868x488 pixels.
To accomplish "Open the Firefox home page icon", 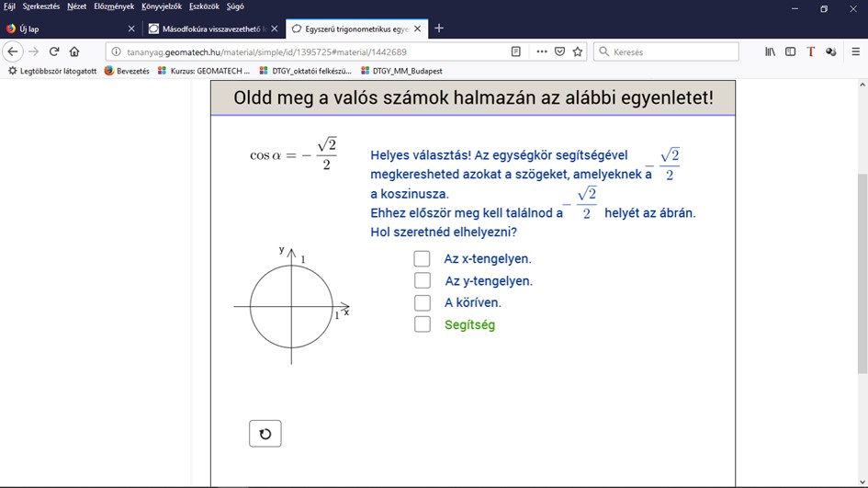I will pos(74,51).
